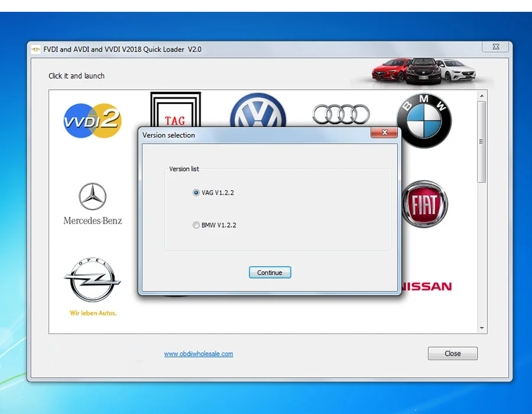Viewport: 532px width, 414px height.
Task: Open the TAG key tool icon
Action: [x=176, y=109]
